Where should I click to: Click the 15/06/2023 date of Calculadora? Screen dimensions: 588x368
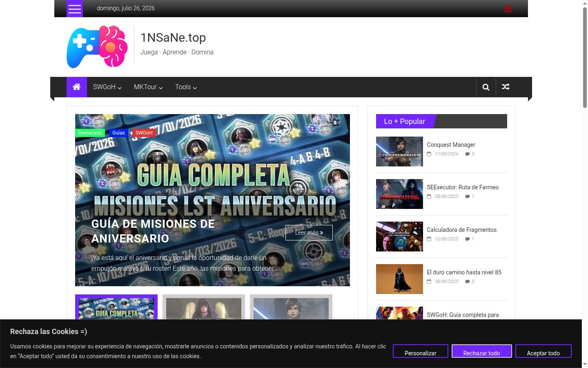coord(446,239)
